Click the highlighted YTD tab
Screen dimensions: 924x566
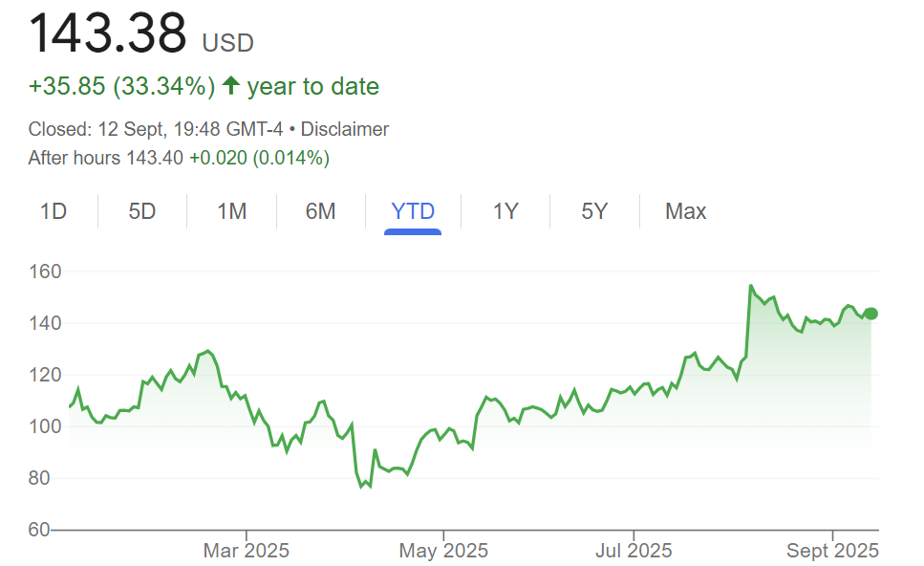pyautogui.click(x=413, y=211)
